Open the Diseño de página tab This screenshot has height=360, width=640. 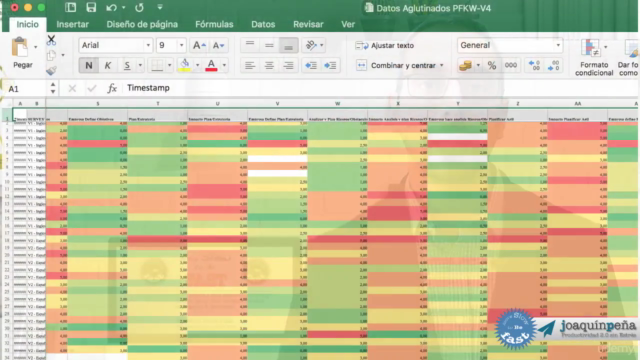click(x=142, y=24)
